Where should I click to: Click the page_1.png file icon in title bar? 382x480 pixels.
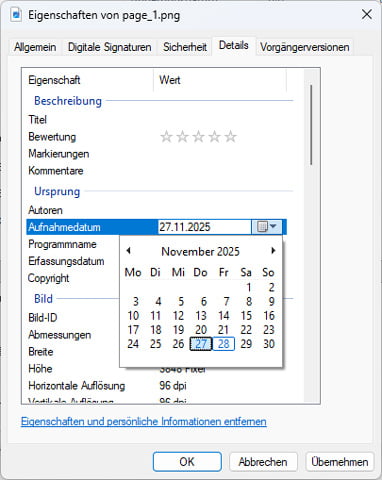click(x=16, y=15)
